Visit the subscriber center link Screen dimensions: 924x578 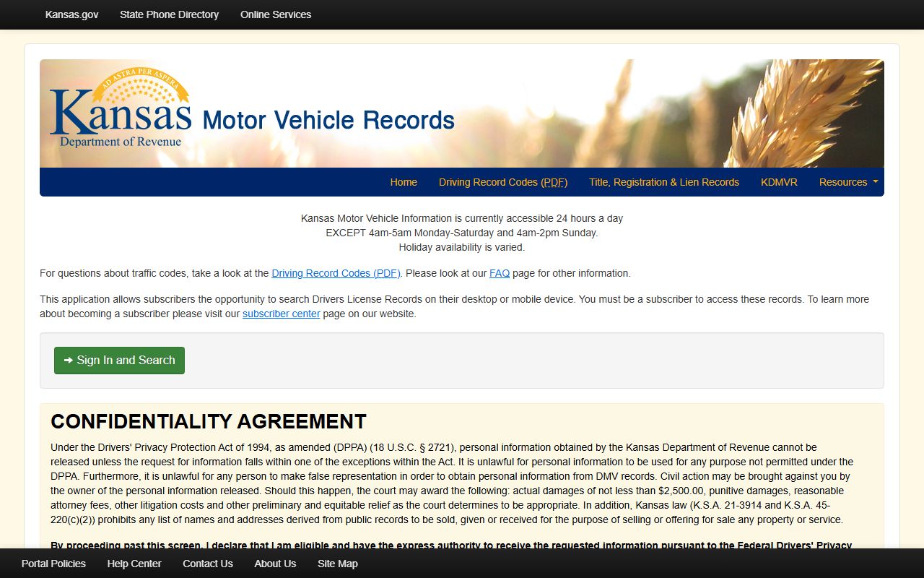pyautogui.click(x=282, y=314)
